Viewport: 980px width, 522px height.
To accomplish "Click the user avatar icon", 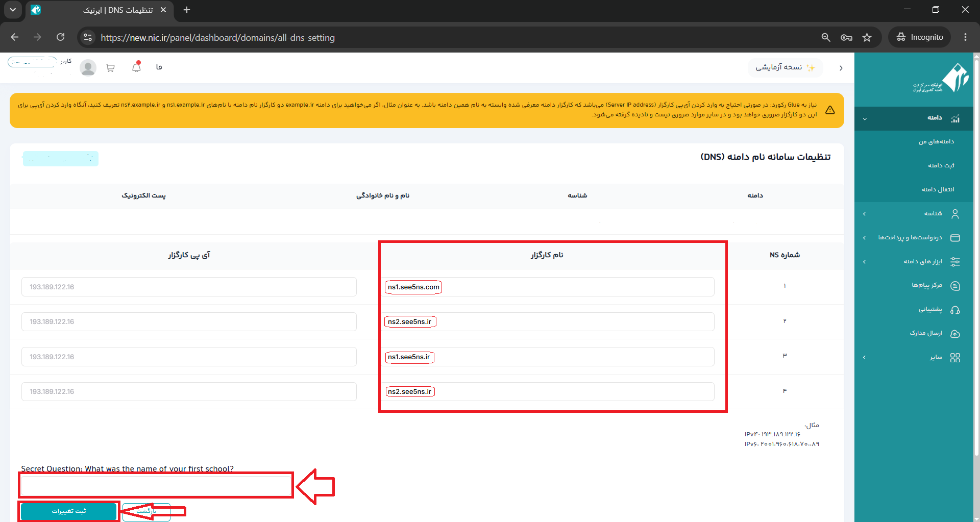I will pyautogui.click(x=88, y=67).
